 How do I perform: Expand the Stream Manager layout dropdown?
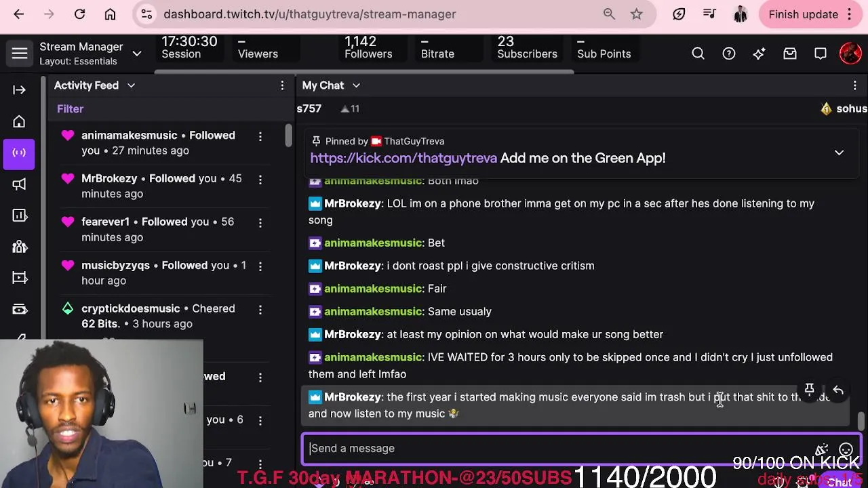(136, 54)
